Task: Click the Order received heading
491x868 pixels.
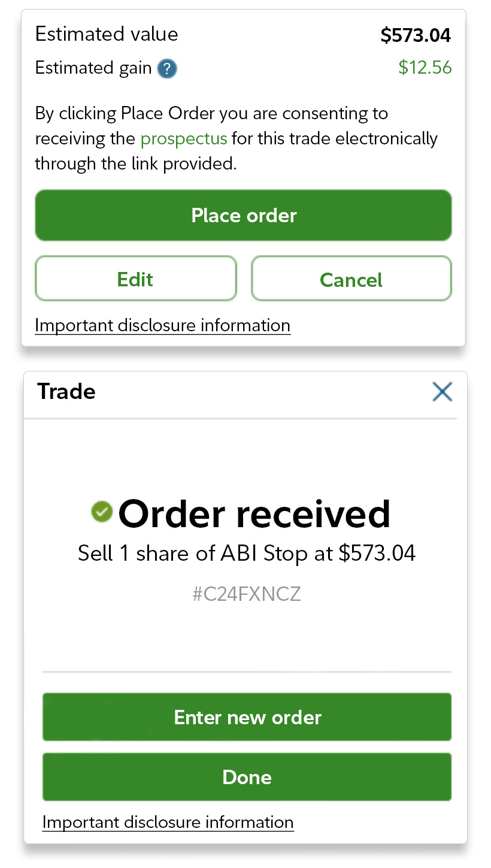Action: click(254, 514)
